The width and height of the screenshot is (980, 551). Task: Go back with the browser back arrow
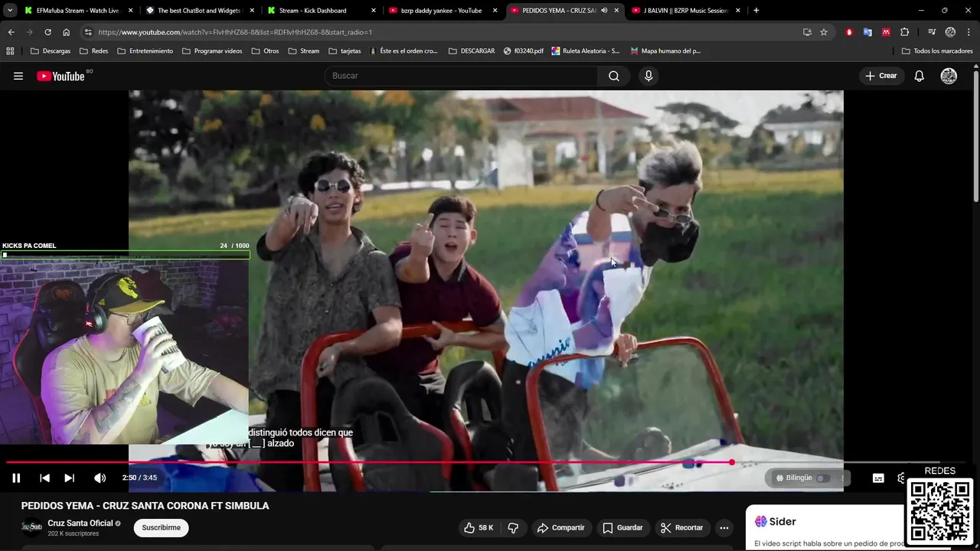pyautogui.click(x=11, y=32)
